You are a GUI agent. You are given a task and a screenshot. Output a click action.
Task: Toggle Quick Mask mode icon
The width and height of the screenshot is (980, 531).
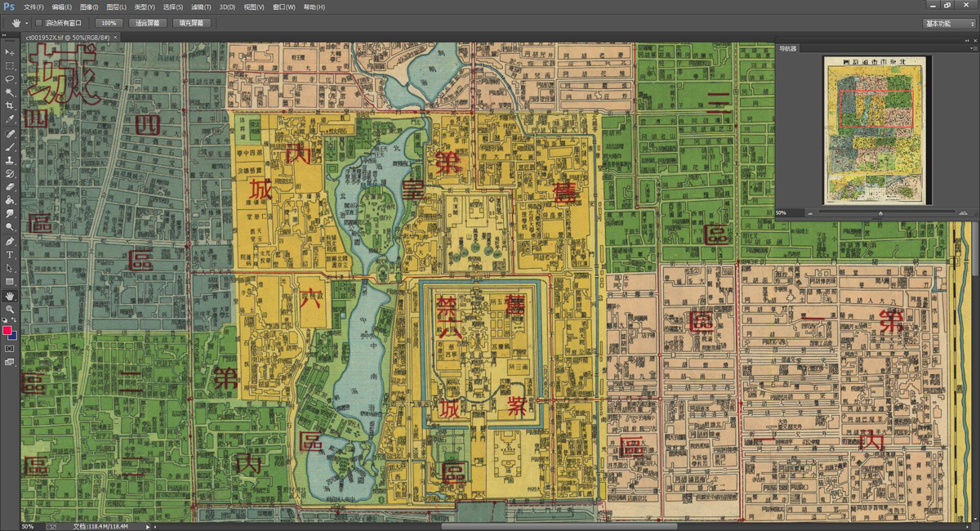click(10, 348)
